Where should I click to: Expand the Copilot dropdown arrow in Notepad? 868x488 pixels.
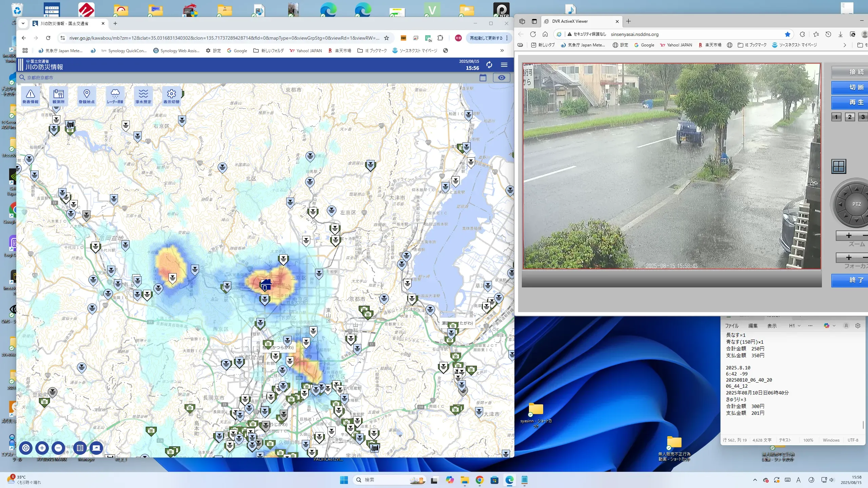tap(834, 326)
